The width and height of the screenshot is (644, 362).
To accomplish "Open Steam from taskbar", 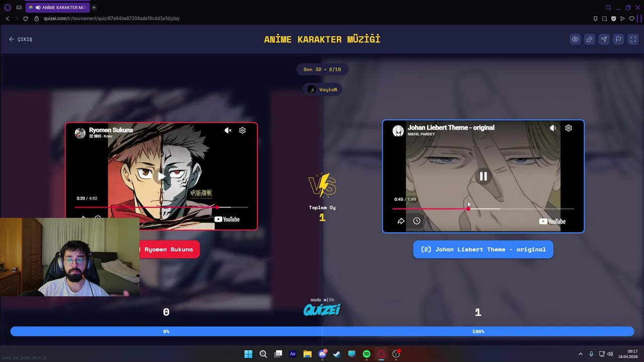I will 337,354.
